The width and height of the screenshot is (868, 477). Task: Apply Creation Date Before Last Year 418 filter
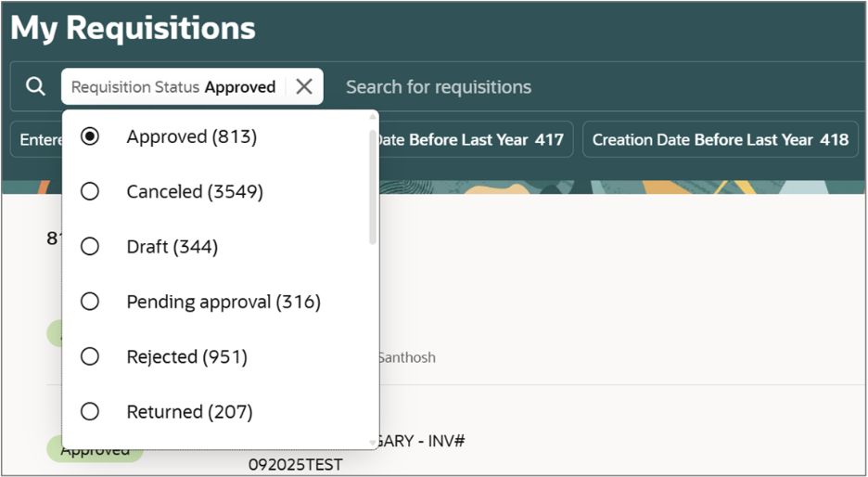(721, 139)
